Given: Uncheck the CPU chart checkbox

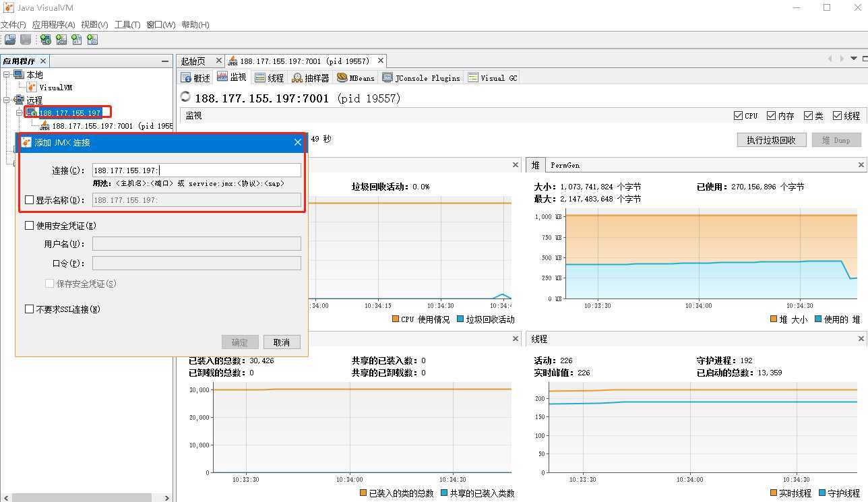Looking at the screenshot, I should (738, 115).
